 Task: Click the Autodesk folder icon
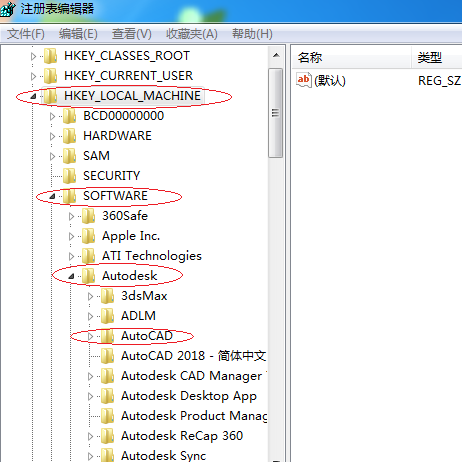pos(89,276)
